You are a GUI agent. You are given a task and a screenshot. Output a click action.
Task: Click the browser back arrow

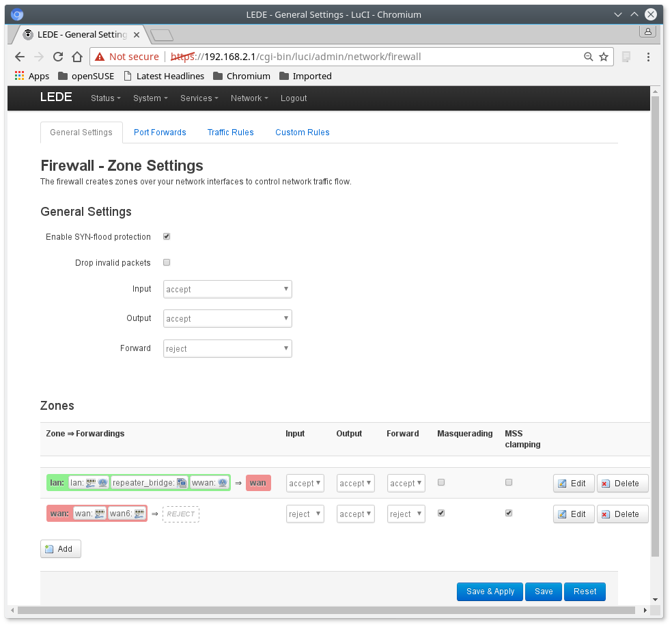[x=20, y=57]
